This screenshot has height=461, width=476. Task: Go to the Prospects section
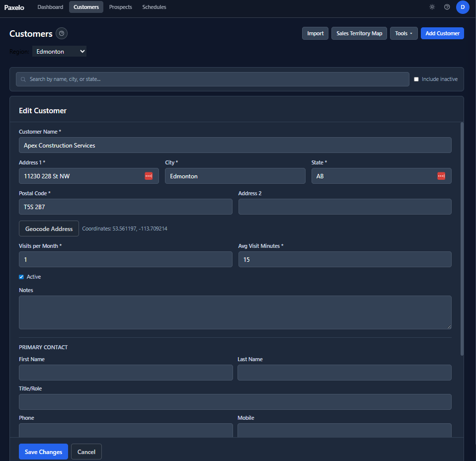coord(120,7)
